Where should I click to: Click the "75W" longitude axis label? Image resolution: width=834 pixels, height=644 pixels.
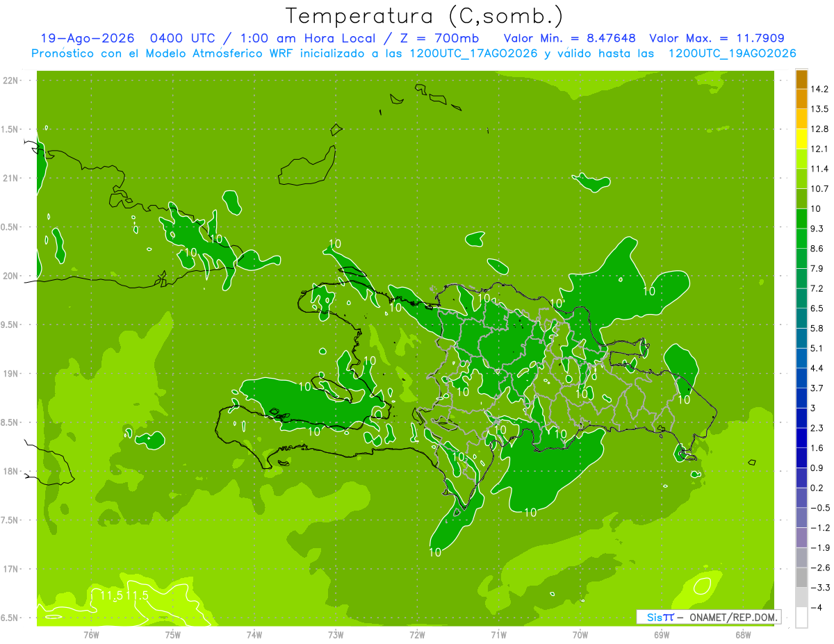pyautogui.click(x=172, y=635)
